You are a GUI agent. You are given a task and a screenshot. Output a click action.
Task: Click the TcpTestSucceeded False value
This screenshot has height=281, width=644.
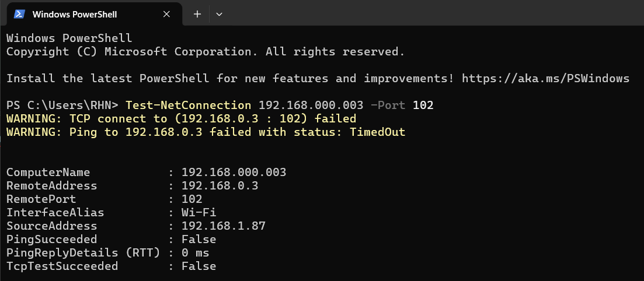click(x=199, y=266)
